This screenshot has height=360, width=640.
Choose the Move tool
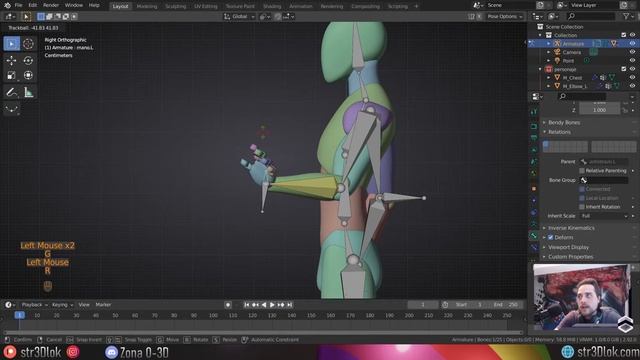(11, 60)
